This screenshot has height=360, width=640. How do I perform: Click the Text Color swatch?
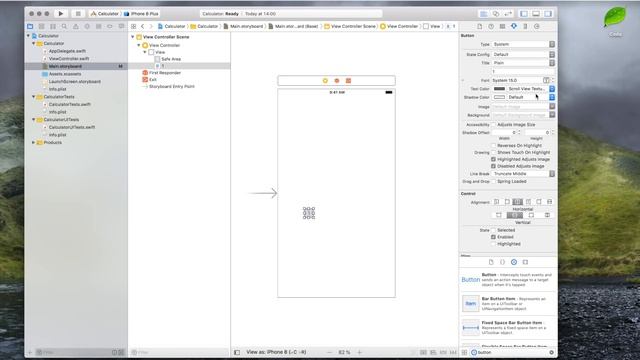point(499,89)
